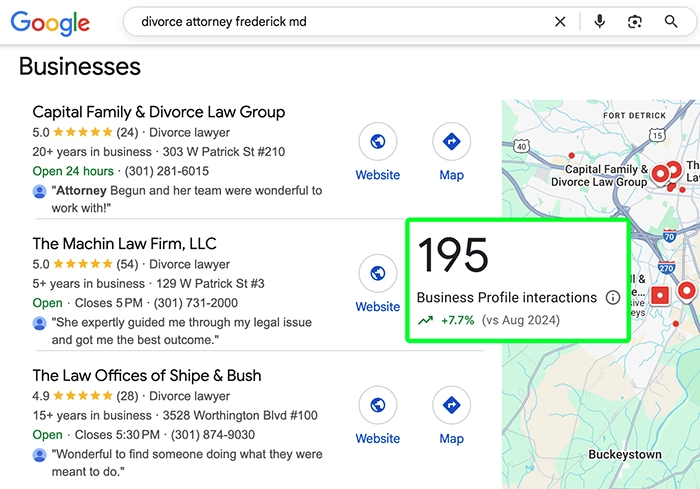700x489 pixels.
Task: Click info icon beside Business Profile interactions
Action: coord(612,297)
